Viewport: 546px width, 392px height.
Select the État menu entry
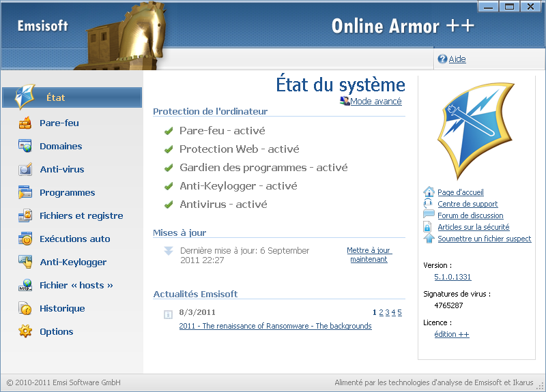click(72, 97)
